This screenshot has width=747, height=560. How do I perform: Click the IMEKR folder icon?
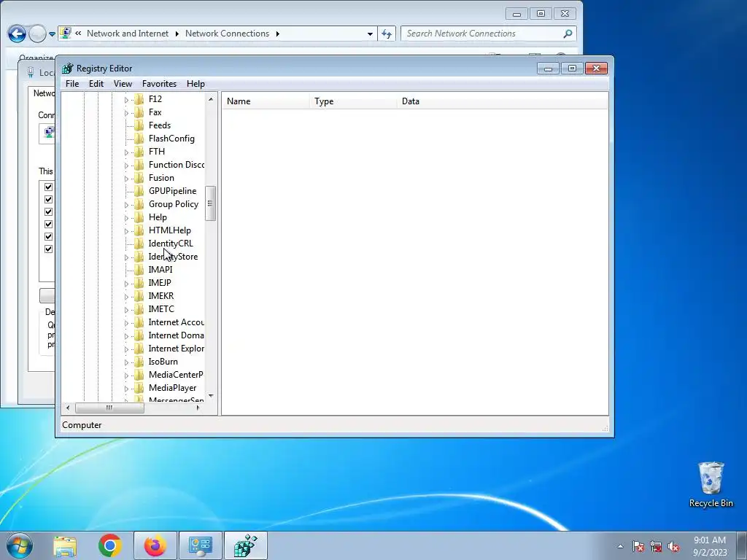coord(139,296)
